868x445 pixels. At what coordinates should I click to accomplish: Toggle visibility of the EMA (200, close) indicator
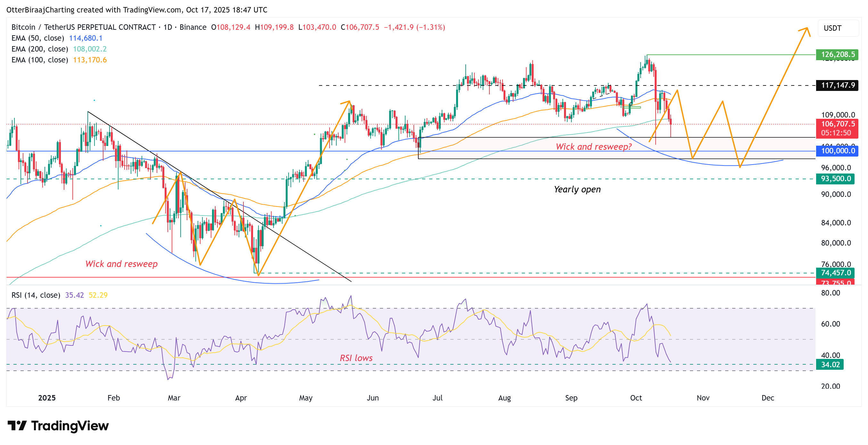coord(39,49)
